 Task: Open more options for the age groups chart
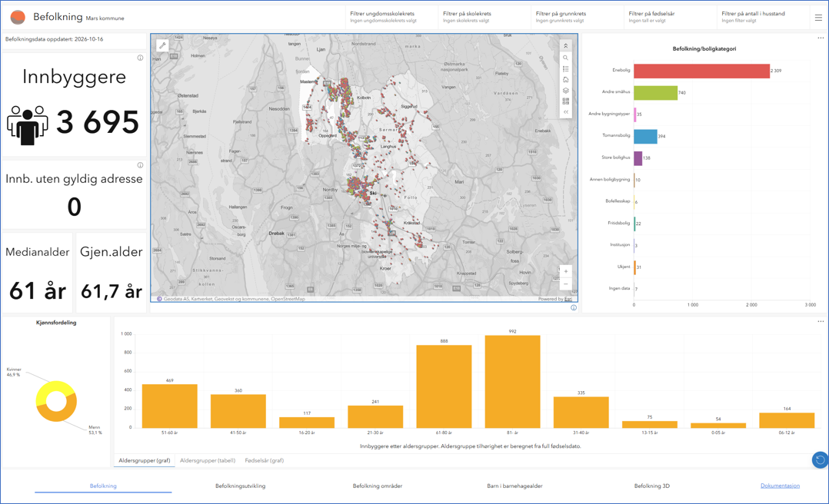coord(821,321)
